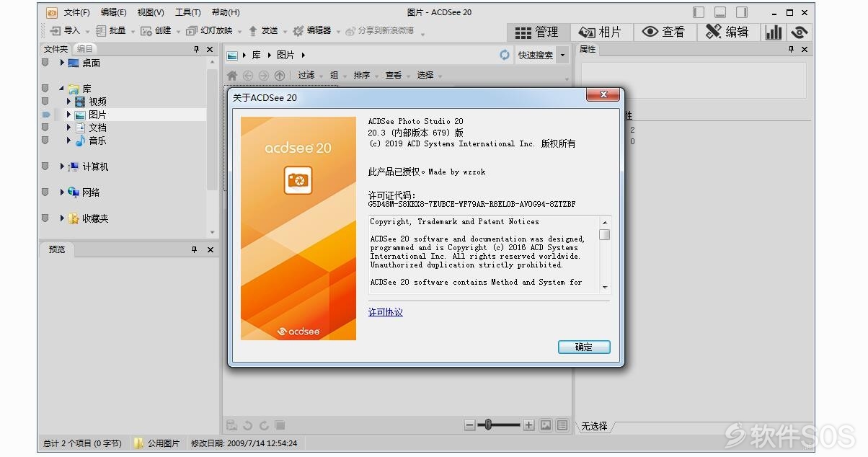
Task: Expand the 桌面 tree node
Action: click(62, 63)
